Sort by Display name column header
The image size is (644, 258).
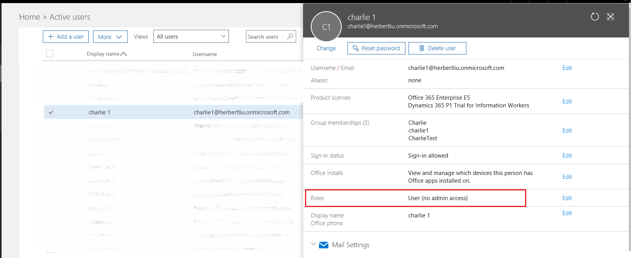pyautogui.click(x=107, y=54)
